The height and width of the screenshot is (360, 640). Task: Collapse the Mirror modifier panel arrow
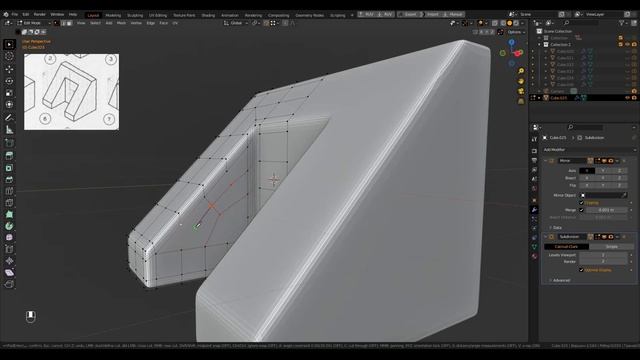[546, 161]
